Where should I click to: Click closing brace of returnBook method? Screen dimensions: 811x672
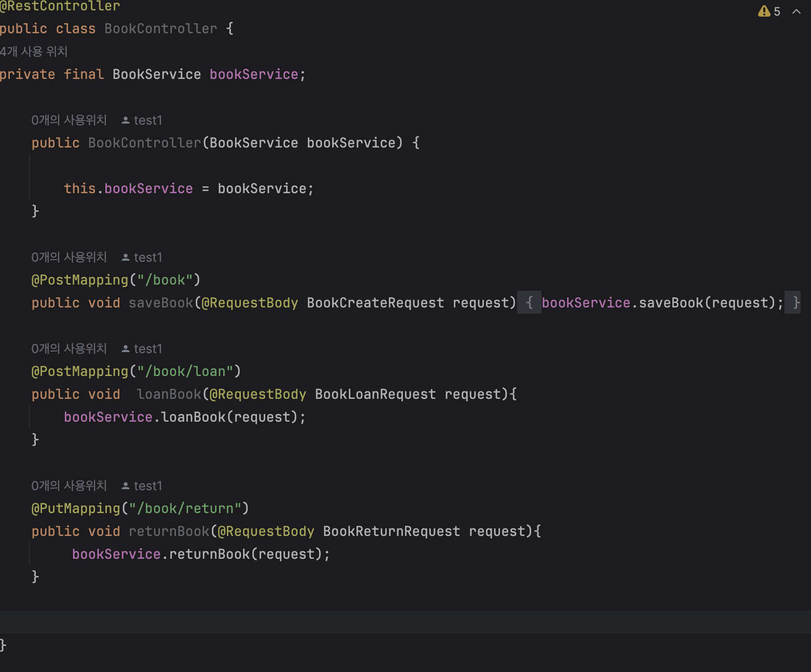[x=35, y=576]
